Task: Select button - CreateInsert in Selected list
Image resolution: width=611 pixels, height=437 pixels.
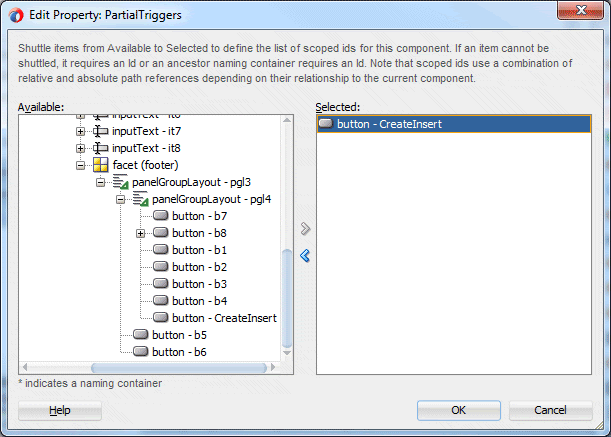Action: click(x=454, y=124)
